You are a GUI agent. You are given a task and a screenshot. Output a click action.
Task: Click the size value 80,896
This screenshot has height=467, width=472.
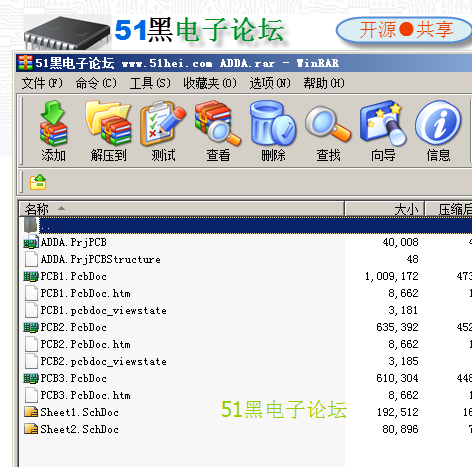[401, 429]
